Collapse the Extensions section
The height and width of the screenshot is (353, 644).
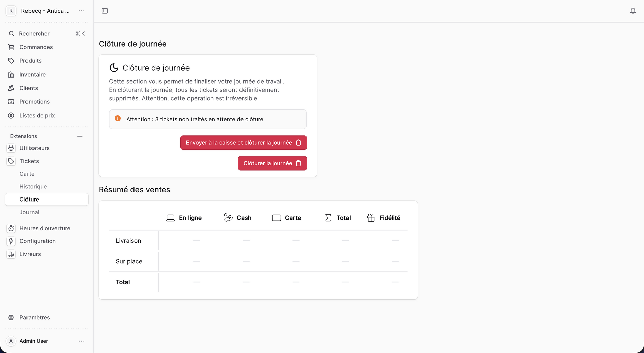click(x=80, y=136)
